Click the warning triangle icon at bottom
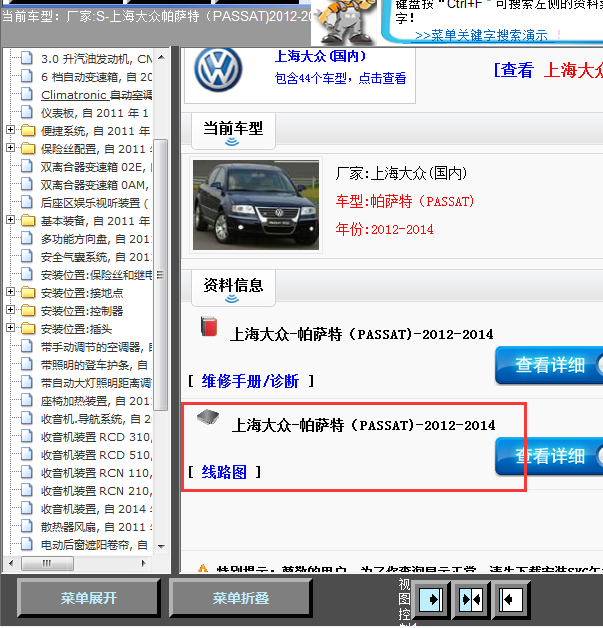The height and width of the screenshot is (628, 603). click(x=203, y=568)
